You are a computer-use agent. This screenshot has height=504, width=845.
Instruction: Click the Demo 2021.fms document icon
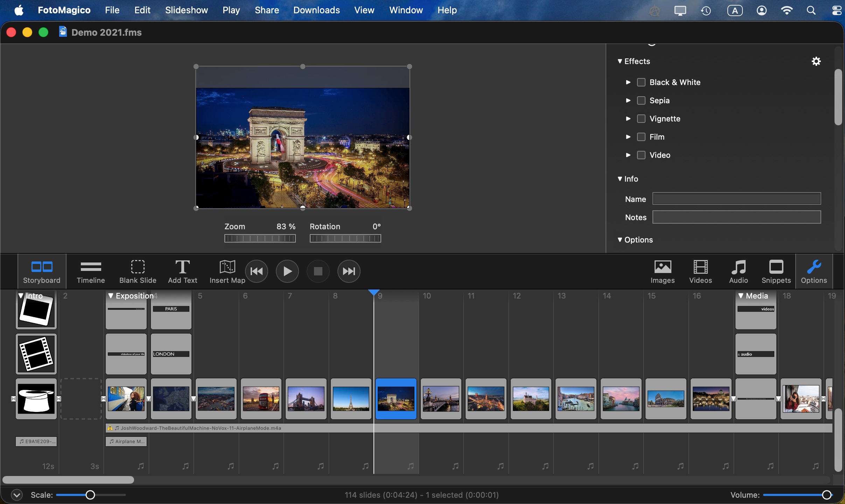tap(63, 32)
